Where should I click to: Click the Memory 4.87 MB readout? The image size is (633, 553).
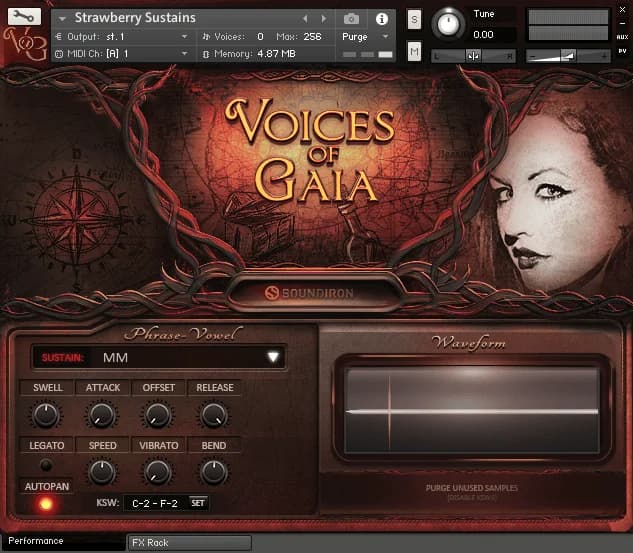tap(254, 54)
